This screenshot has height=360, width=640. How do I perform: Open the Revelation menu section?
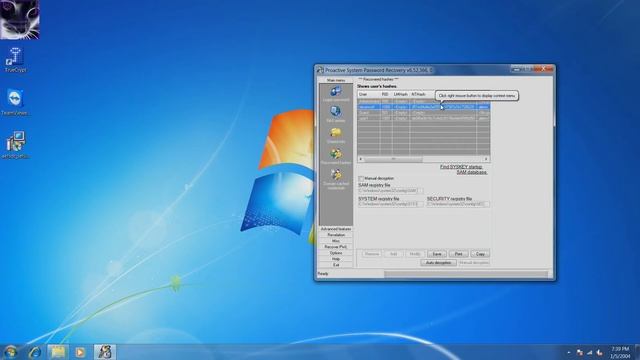point(336,235)
